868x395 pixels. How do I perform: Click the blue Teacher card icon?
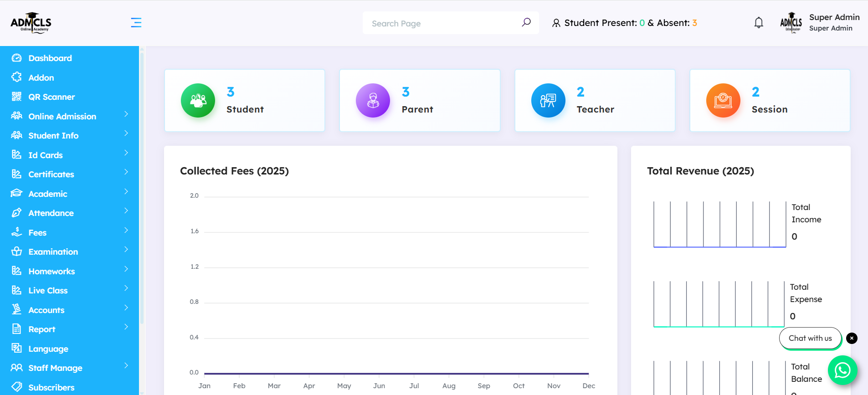(548, 100)
